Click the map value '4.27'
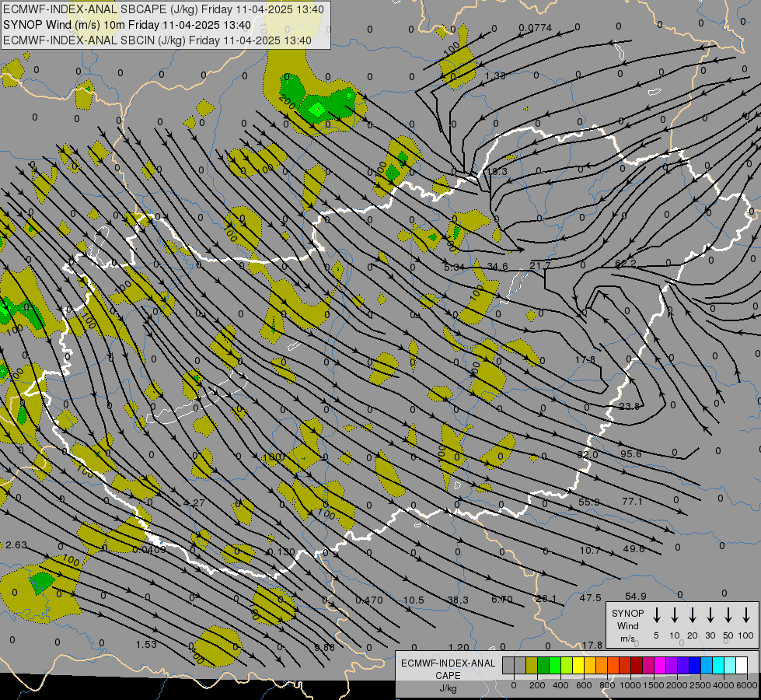761x700 pixels. pyautogui.click(x=194, y=502)
